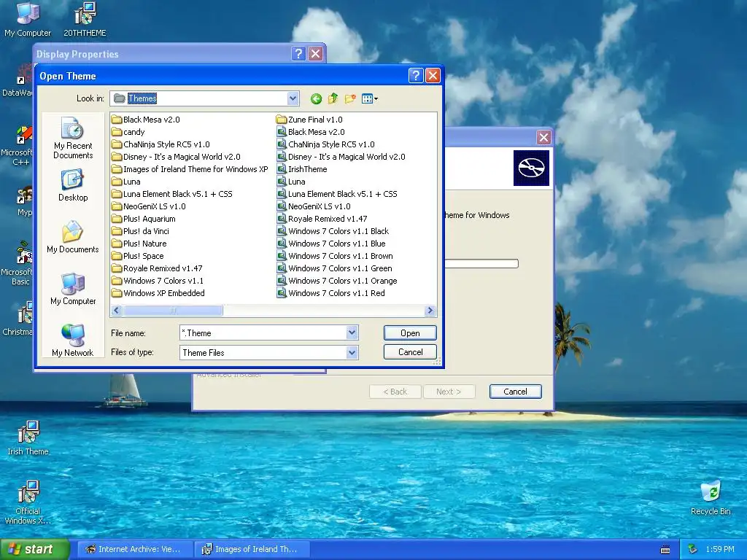The image size is (747, 560).
Task: Select My Computer in places bar
Action: click(73, 289)
